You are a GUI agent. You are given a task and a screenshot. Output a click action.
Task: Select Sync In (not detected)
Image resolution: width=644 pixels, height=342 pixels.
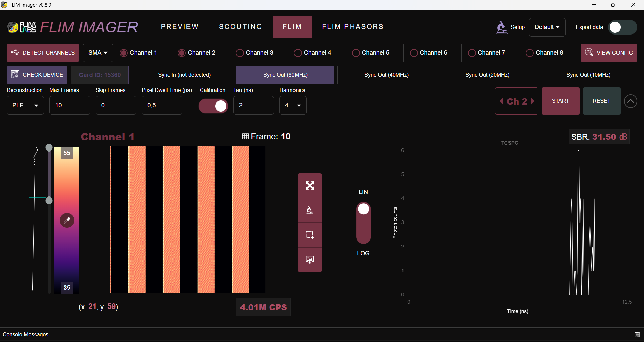pyautogui.click(x=184, y=75)
